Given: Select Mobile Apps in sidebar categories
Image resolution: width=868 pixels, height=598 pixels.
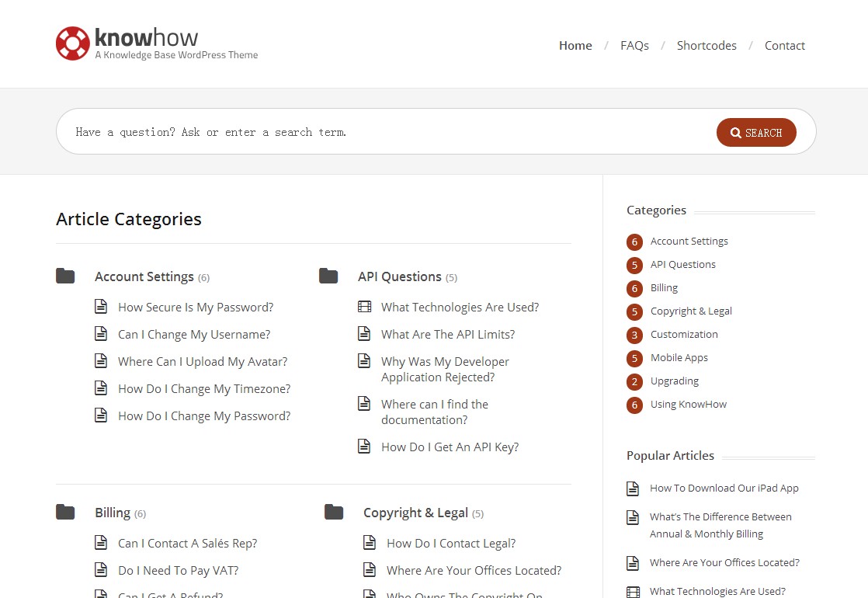Looking at the screenshot, I should (679, 358).
